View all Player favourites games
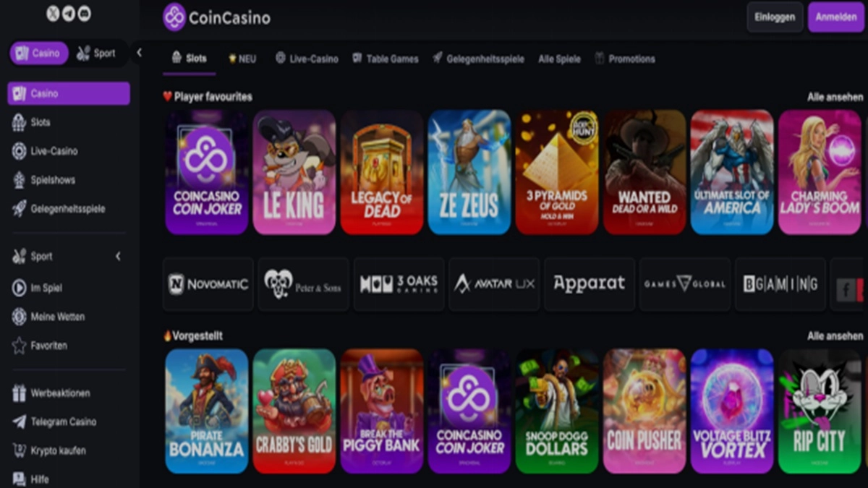This screenshot has height=488, width=868. click(x=835, y=97)
